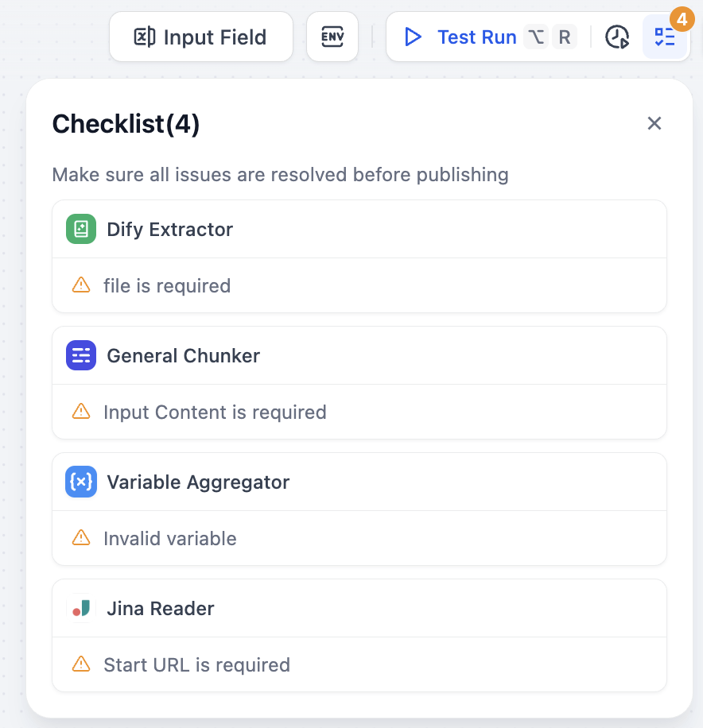Open the ENV environment variables icon
The width and height of the screenshot is (703, 728).
point(332,37)
